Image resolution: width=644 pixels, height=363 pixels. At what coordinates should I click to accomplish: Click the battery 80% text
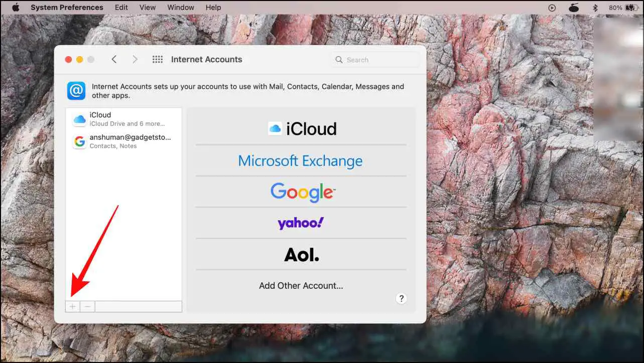tap(615, 8)
